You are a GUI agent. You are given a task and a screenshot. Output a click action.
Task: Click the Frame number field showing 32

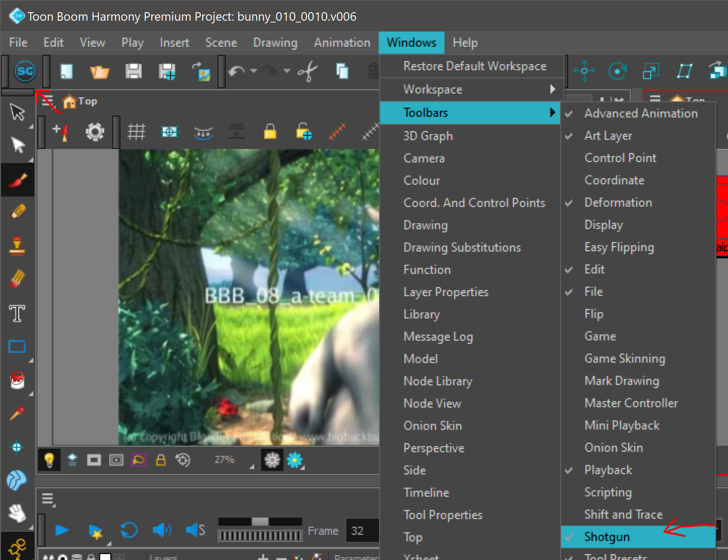coord(363,530)
